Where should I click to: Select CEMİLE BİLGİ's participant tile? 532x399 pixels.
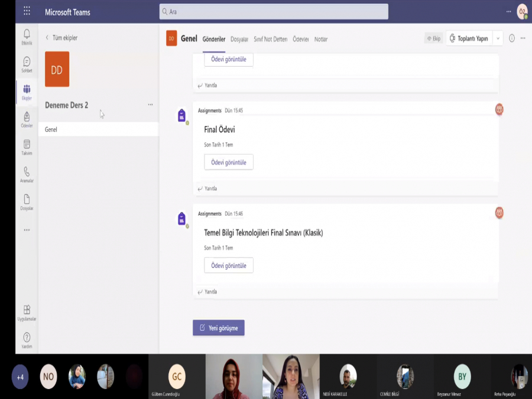point(405,377)
